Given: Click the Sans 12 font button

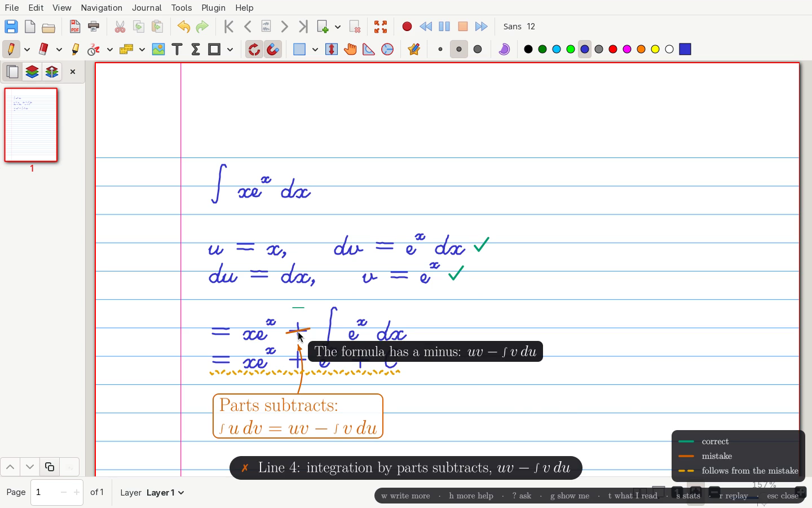Looking at the screenshot, I should pyautogui.click(x=519, y=27).
